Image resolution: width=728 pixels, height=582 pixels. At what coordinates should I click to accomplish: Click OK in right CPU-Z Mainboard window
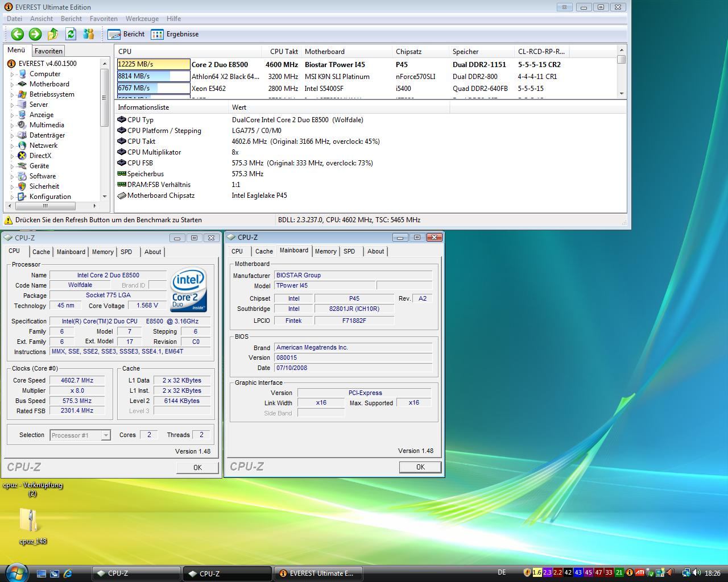(420, 467)
